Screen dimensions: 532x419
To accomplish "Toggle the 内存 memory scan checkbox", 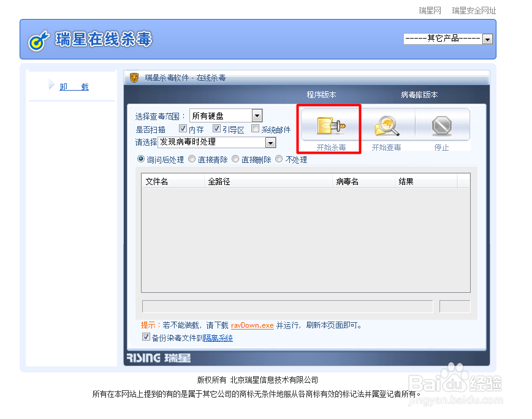I will tap(183, 129).
